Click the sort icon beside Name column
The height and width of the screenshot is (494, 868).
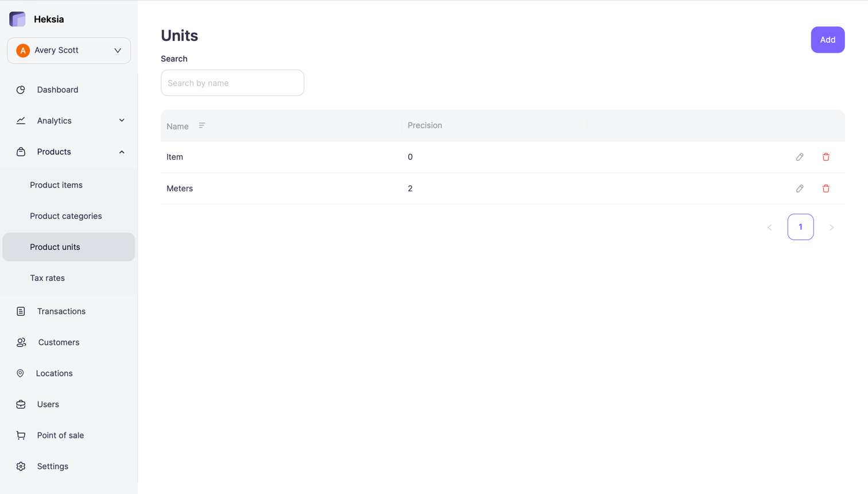(x=202, y=126)
